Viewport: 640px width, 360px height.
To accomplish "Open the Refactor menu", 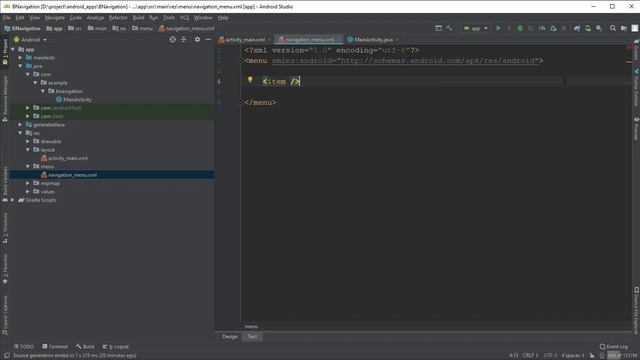I will point(118,18).
